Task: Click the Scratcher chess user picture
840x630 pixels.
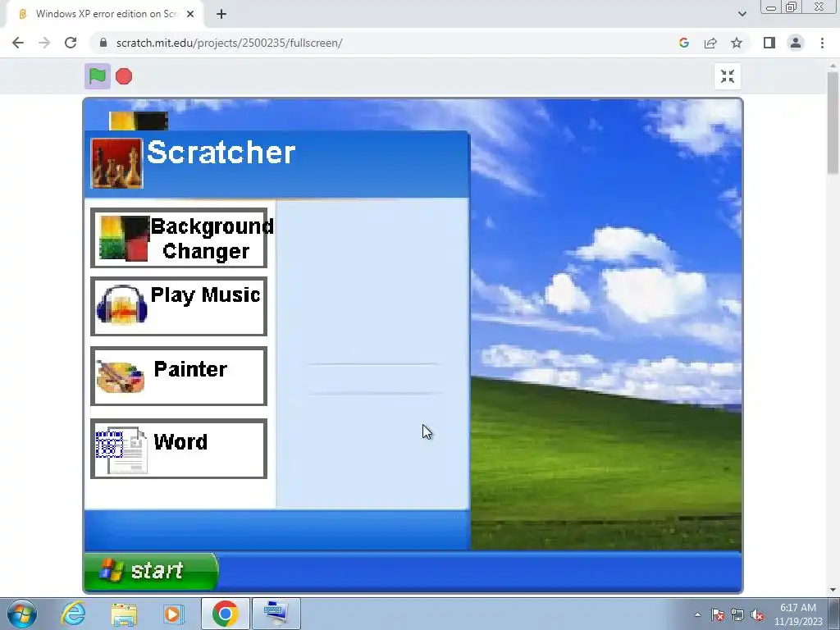Action: point(116,163)
